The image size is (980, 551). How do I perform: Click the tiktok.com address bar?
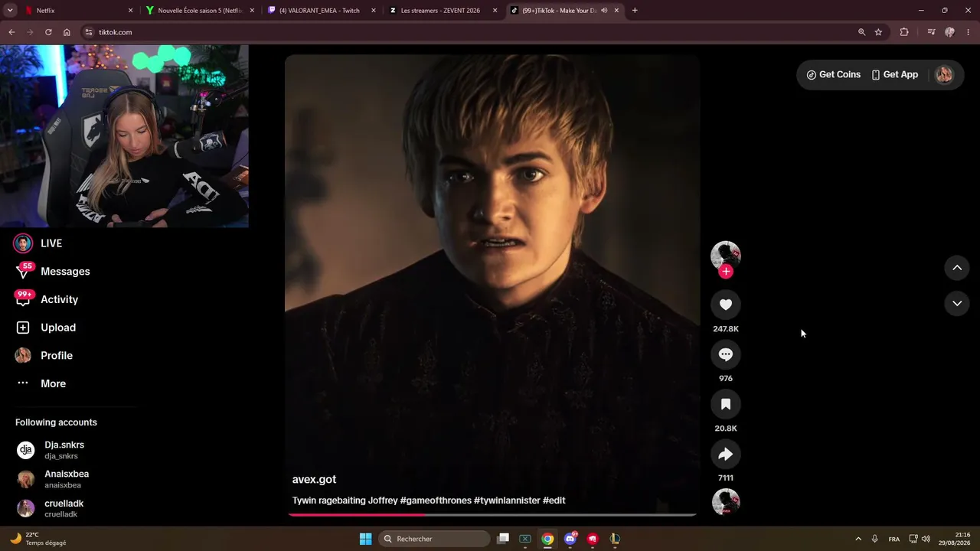pyautogui.click(x=475, y=32)
